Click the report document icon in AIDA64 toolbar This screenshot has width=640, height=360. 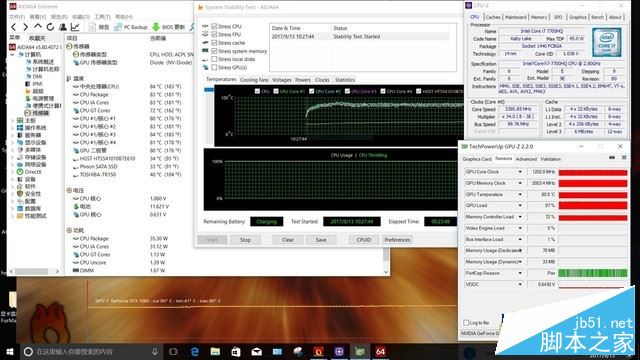coord(92,27)
